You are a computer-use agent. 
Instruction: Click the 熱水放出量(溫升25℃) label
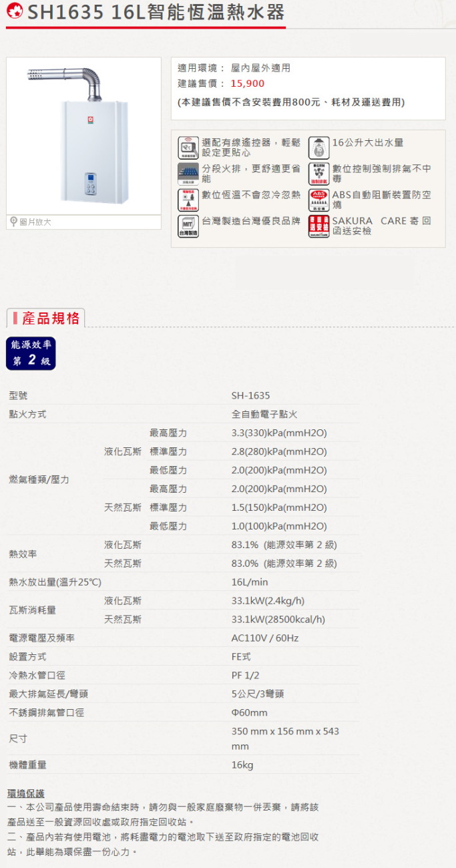click(55, 582)
